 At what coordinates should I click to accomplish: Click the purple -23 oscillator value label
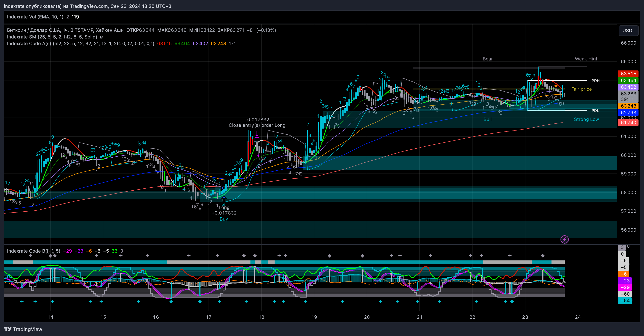pos(625,281)
